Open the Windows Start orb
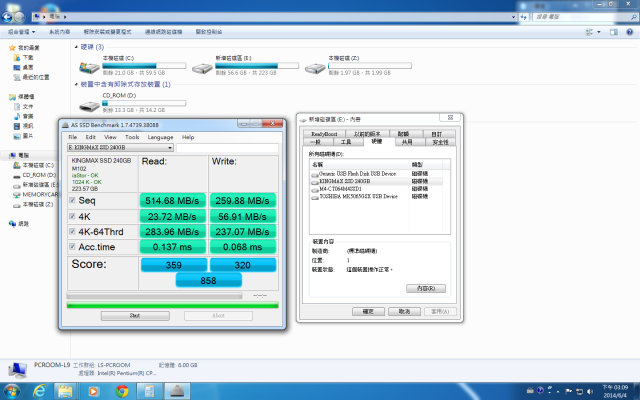This screenshot has width=640, height=400. click(11, 391)
